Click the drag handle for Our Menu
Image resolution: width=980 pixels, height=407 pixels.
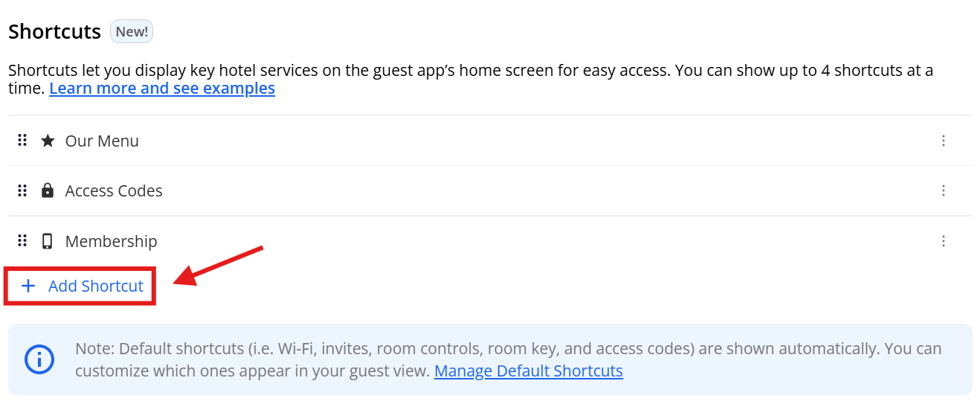pos(22,141)
